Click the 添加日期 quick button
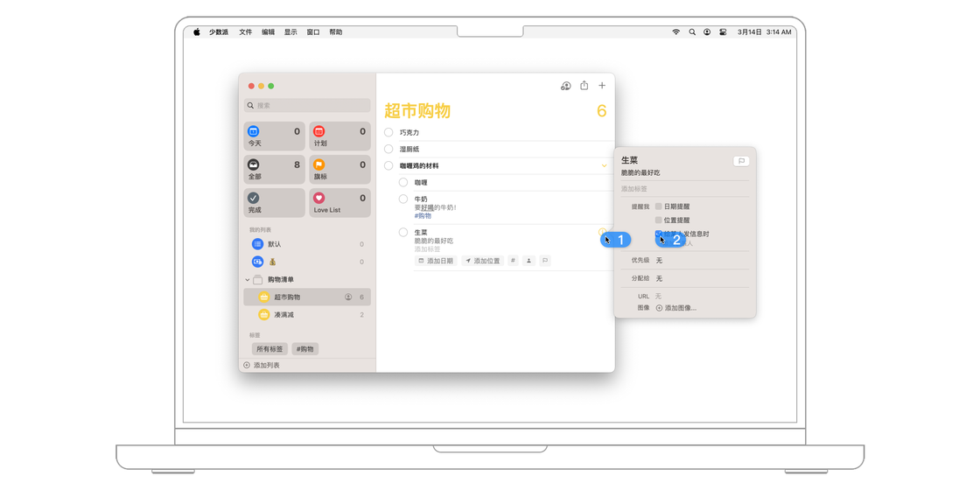 pos(437,261)
